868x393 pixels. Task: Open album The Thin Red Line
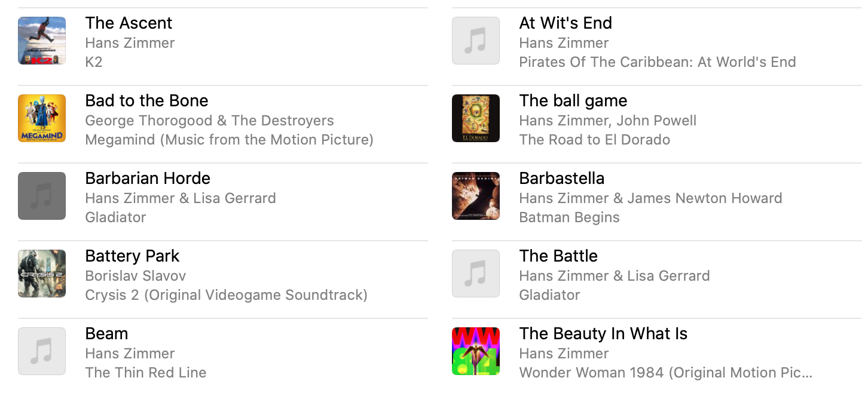(145, 373)
